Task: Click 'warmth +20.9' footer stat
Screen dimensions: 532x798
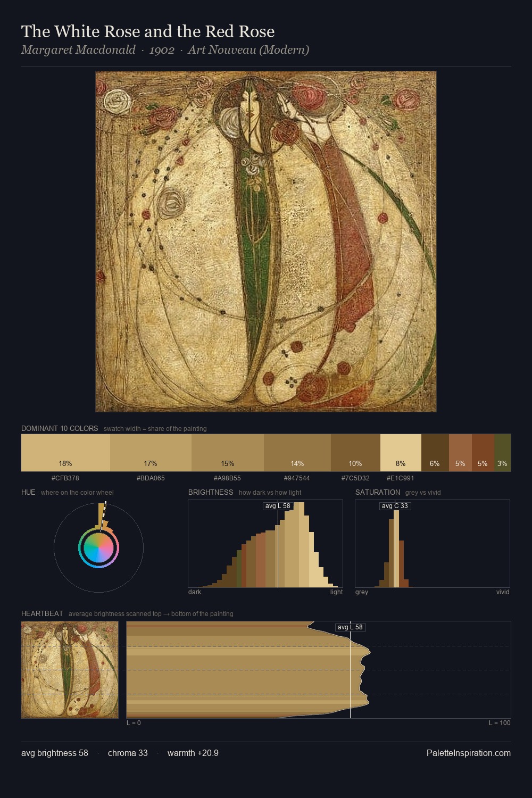Action: [193, 753]
